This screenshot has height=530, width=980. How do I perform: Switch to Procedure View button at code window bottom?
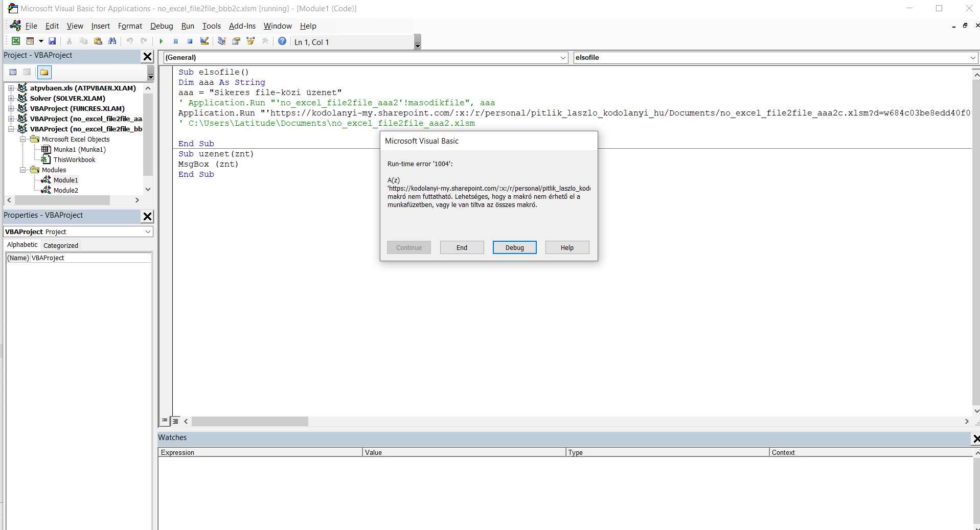pyautogui.click(x=165, y=421)
